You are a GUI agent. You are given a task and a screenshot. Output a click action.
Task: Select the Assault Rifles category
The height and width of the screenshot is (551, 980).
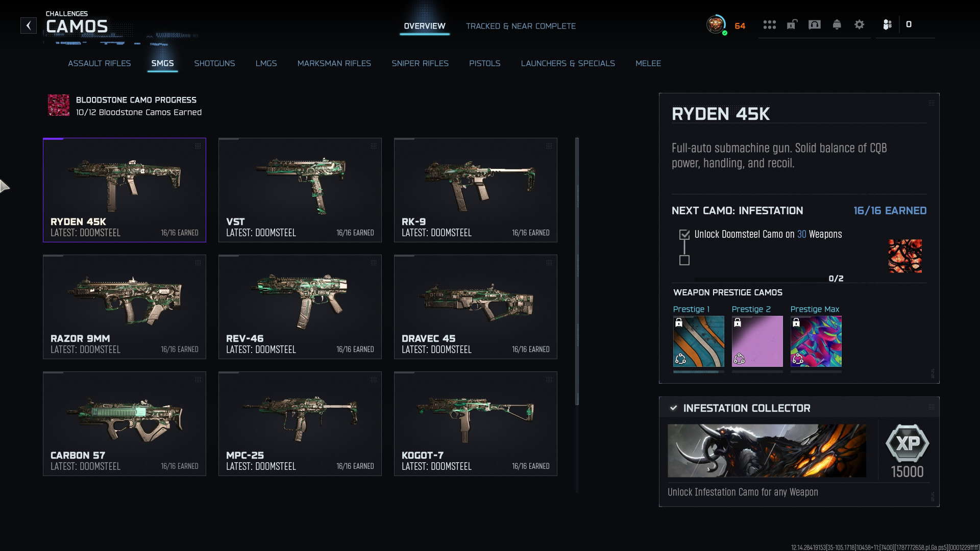pos(100,63)
